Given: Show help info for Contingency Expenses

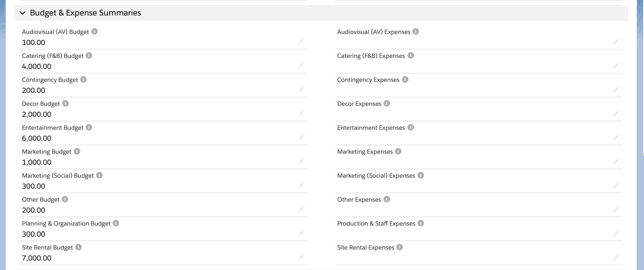Looking at the screenshot, I should [405, 79].
